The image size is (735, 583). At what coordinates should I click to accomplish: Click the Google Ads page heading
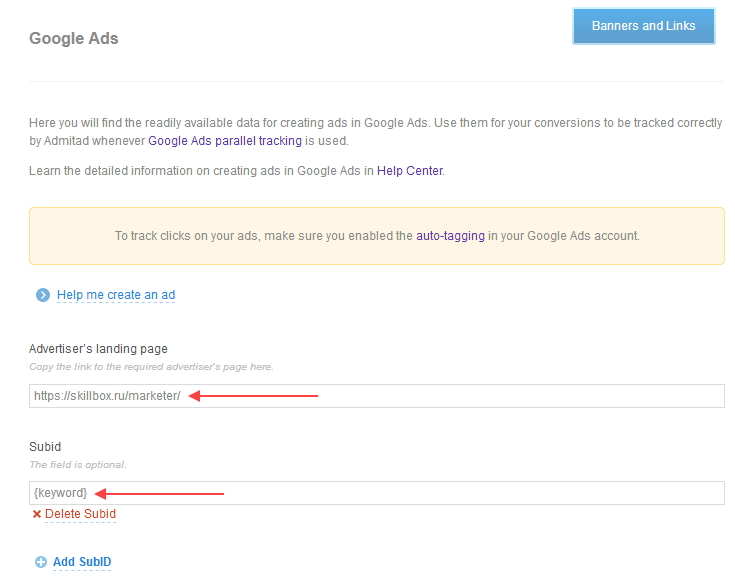(74, 39)
